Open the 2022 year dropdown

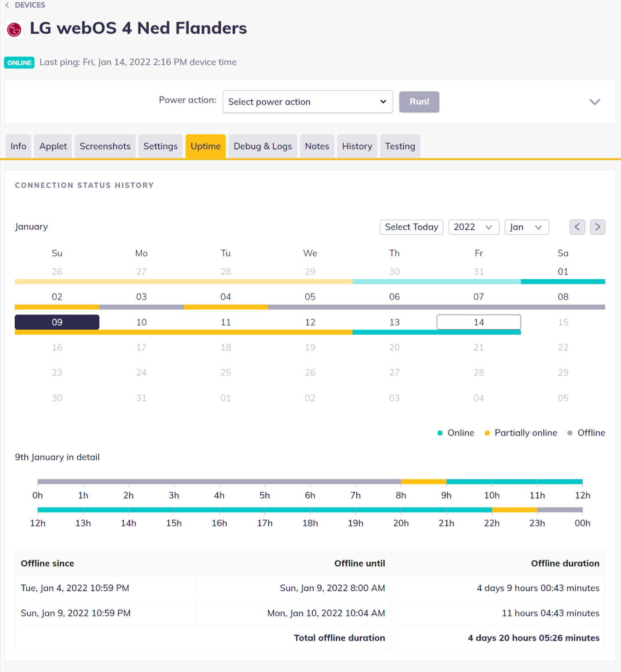tap(474, 227)
